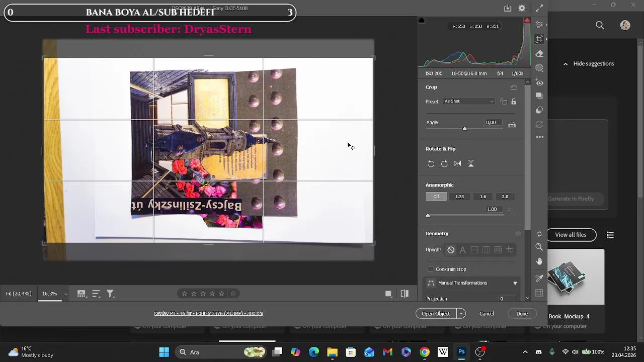
Task: Rotate image counter-clockwise
Action: 431,163
